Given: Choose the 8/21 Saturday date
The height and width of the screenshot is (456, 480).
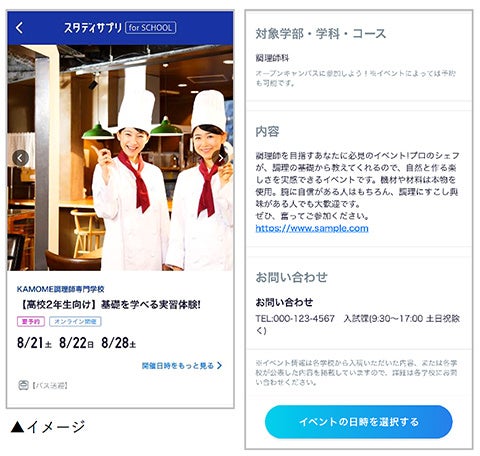Looking at the screenshot, I should point(34,343).
